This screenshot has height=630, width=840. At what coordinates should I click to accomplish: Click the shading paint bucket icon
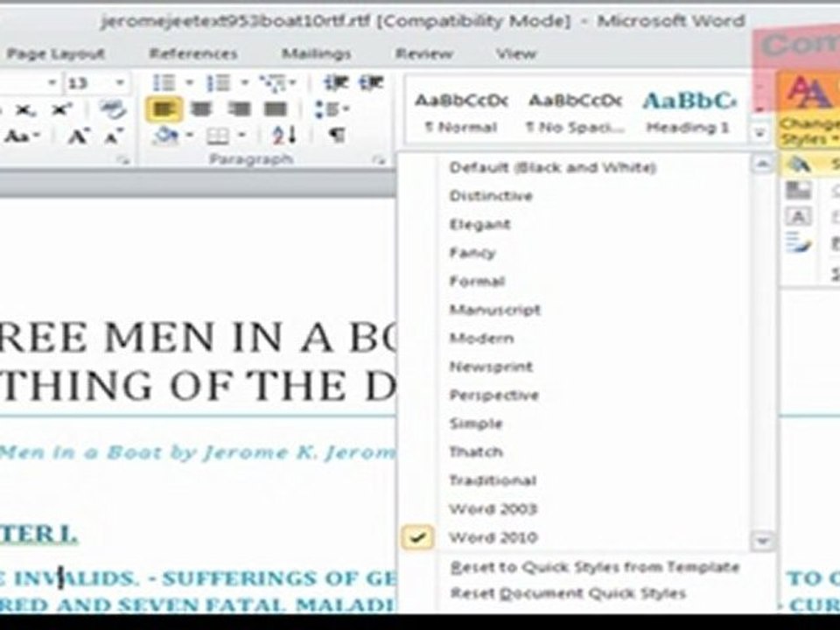(x=165, y=136)
